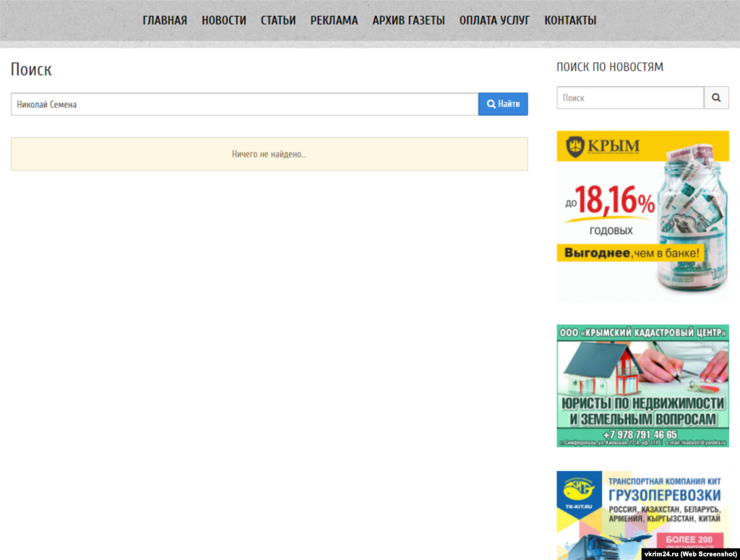The image size is (740, 560).
Task: Click the magnifier icon beside news search
Action: tap(716, 98)
